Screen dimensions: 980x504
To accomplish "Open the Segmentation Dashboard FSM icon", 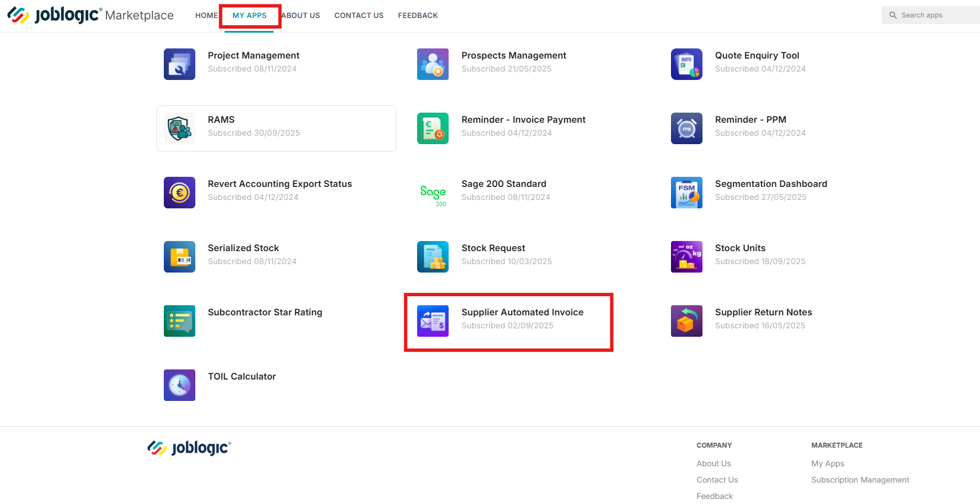I will click(x=687, y=193).
